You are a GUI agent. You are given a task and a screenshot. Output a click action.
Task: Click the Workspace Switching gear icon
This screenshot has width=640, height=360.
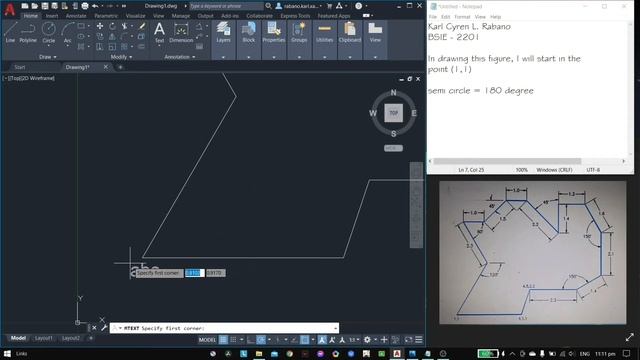367,340
